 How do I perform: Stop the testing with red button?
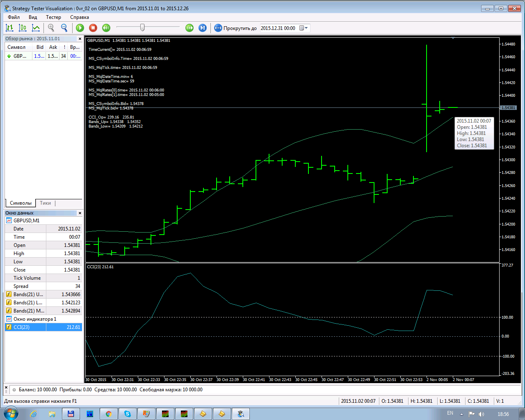tap(93, 28)
